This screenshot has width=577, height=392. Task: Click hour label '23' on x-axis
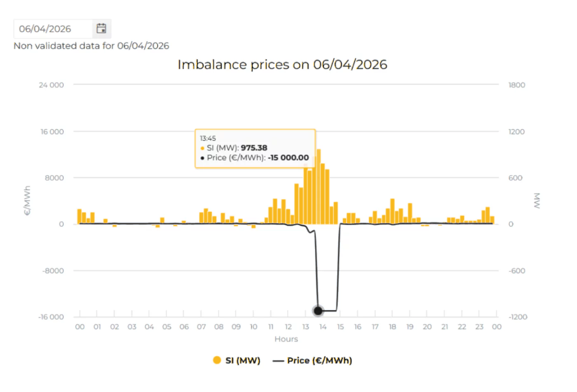point(479,327)
